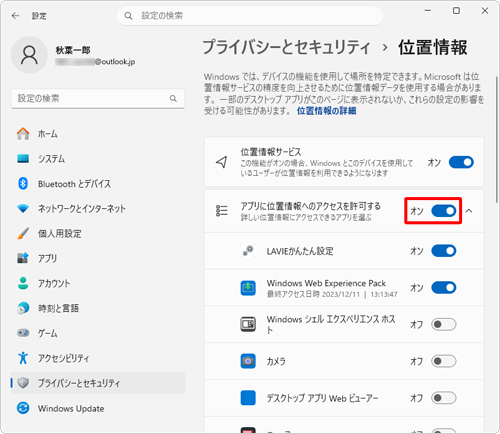The width and height of the screenshot is (500, 434).
Task: Click the デスクトップ アプリ Web ビューアー blue icon
Action: coord(248,398)
